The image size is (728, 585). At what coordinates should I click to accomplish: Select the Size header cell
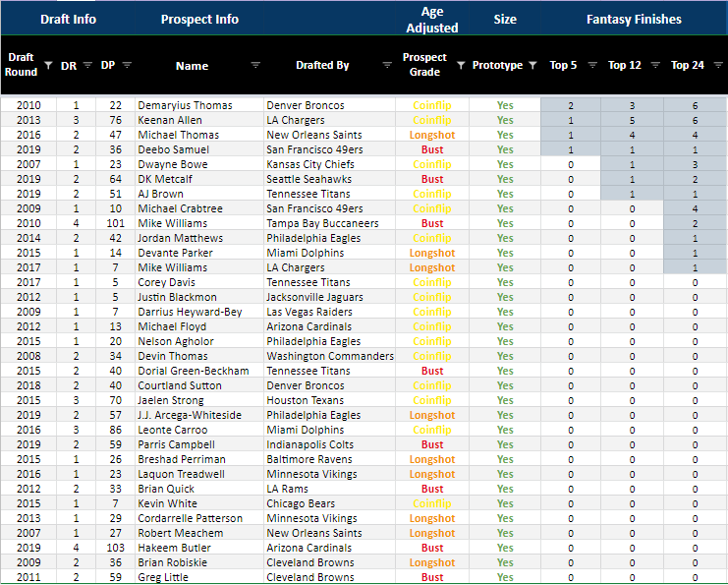click(x=505, y=19)
